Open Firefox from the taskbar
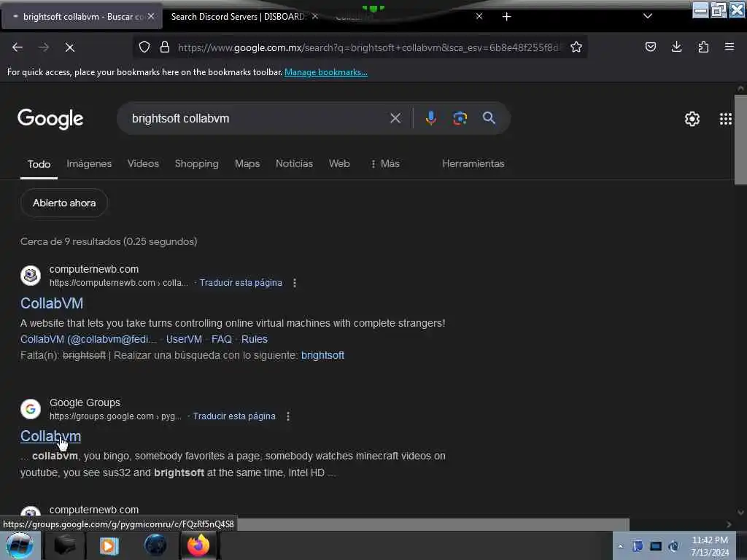 (x=198, y=545)
